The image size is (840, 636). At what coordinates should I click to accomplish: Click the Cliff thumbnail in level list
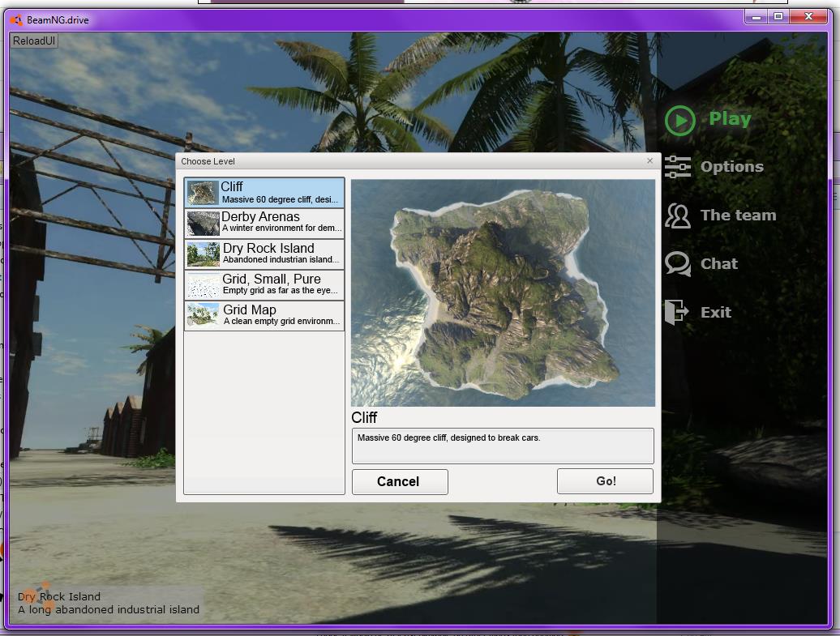tap(203, 194)
